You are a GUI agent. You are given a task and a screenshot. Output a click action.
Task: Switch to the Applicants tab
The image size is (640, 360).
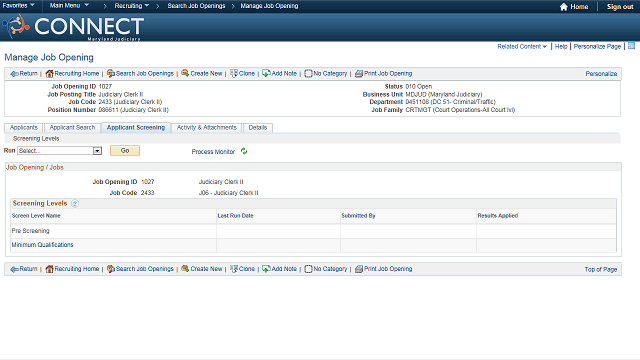point(24,127)
